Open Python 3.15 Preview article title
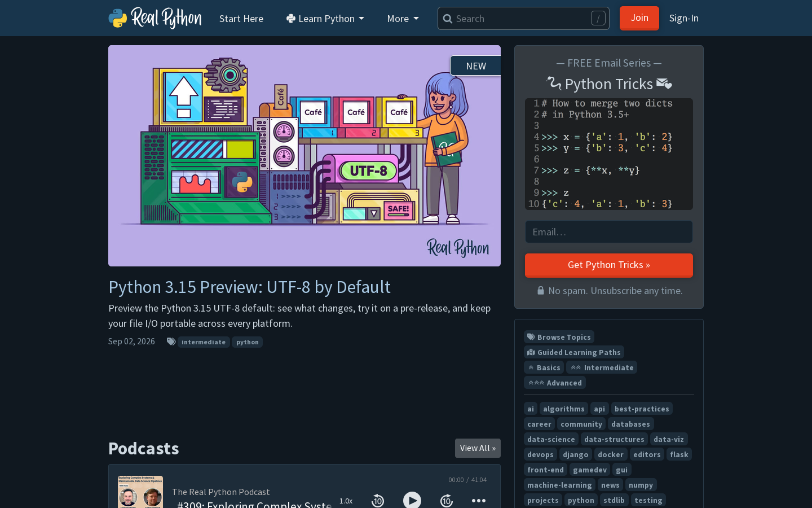Image resolution: width=812 pixels, height=508 pixels. click(249, 287)
